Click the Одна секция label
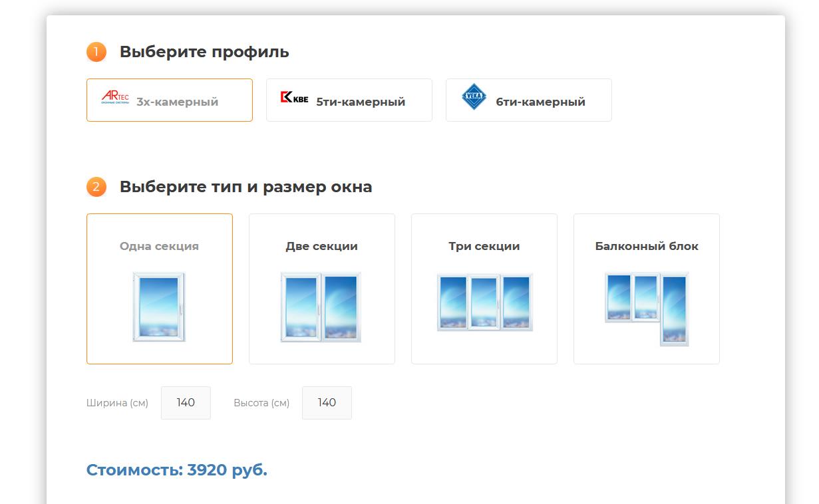Screen dimensions: 819x504 pyautogui.click(x=159, y=246)
